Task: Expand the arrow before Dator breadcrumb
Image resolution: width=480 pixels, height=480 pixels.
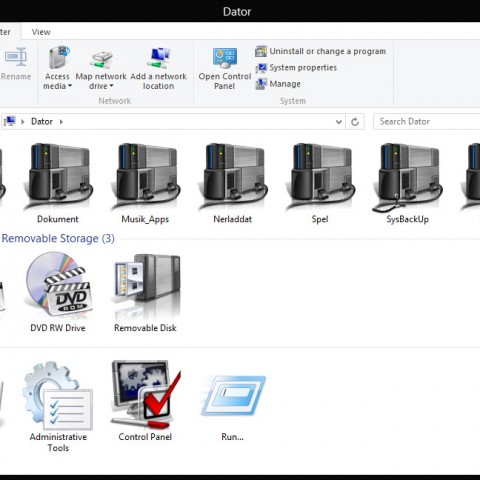Action: (23, 122)
